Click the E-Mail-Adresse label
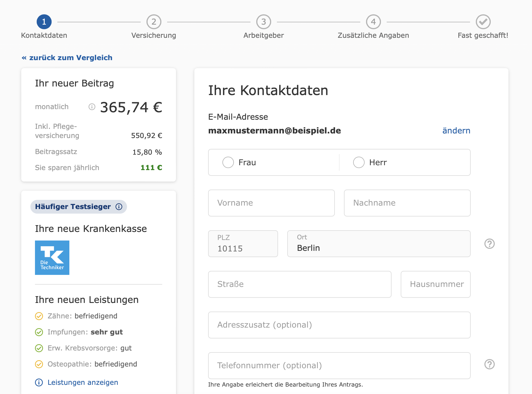 pos(238,117)
